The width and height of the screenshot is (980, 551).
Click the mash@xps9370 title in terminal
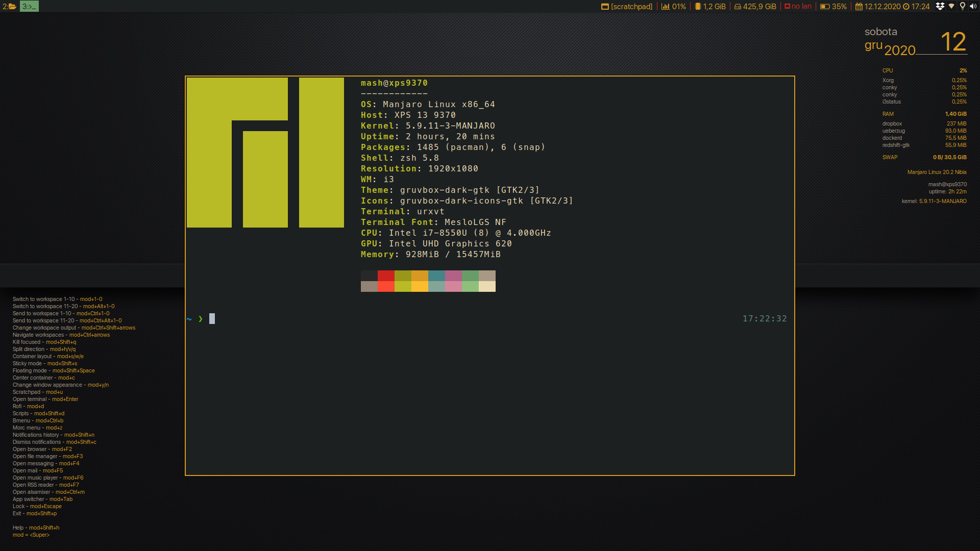[x=394, y=83]
